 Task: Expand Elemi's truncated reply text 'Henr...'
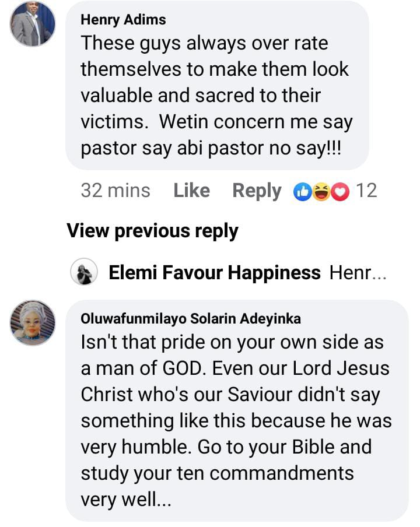tap(358, 272)
